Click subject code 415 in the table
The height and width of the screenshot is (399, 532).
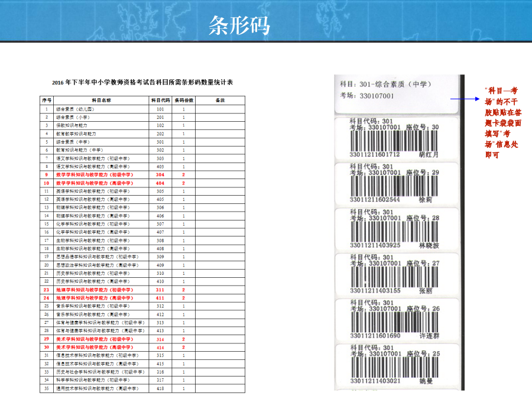point(160,364)
